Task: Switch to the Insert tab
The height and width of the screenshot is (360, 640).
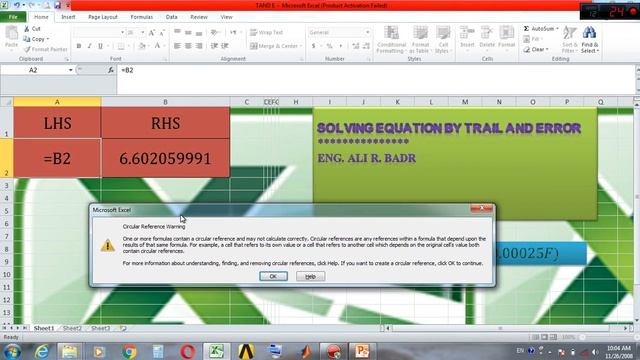Action: [68, 17]
